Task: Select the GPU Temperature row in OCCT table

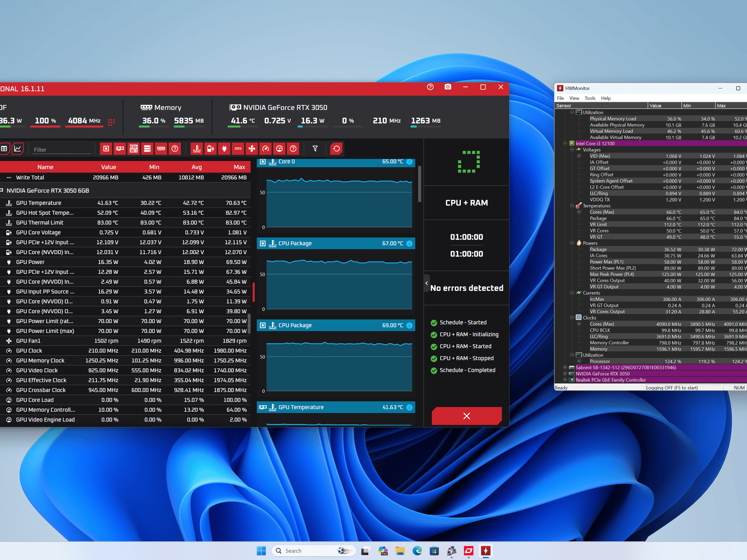Action: point(125,203)
